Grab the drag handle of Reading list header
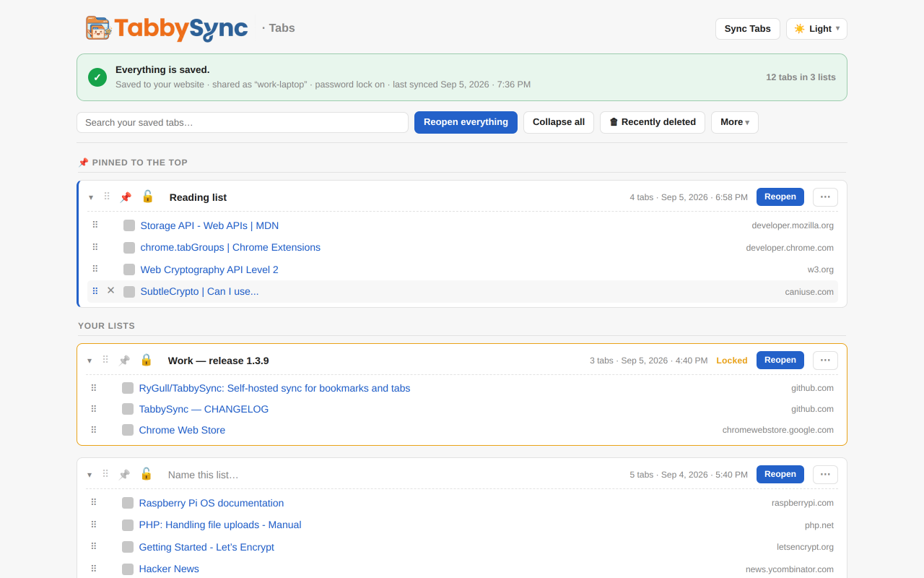This screenshot has height=578, width=924. click(x=107, y=197)
